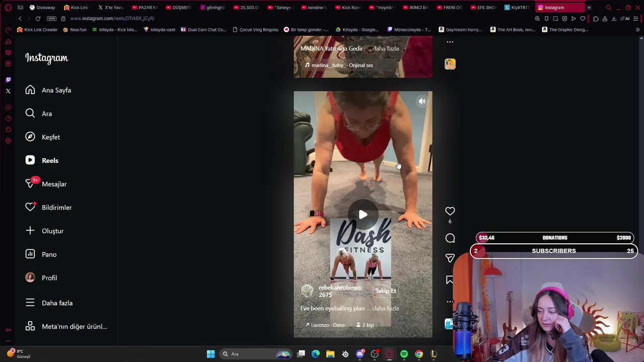Screen dimensions: 644x362
Task: Open the audio thumbnail of the previous reel
Action: click(450, 64)
